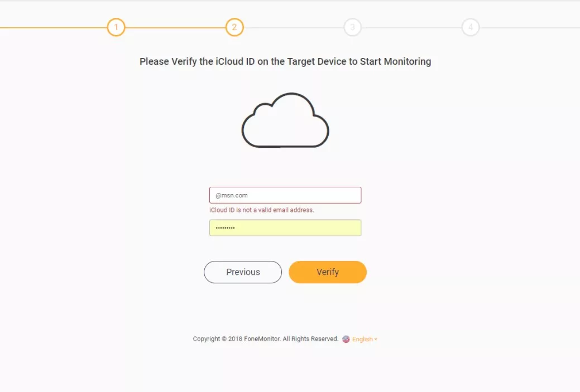Click the iCloud cloud icon
Image resolution: width=580 pixels, height=392 pixels.
pyautogui.click(x=285, y=120)
